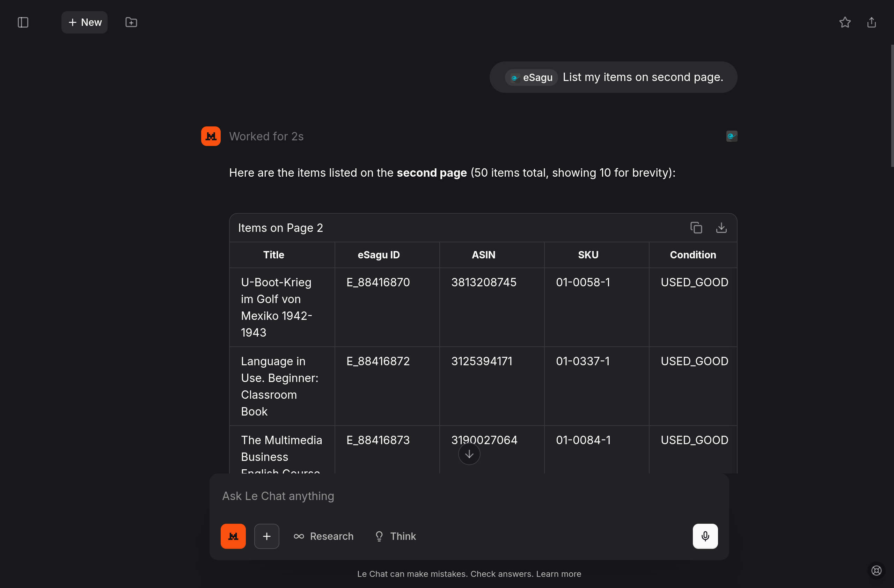Click the share conversation icon

point(871,23)
